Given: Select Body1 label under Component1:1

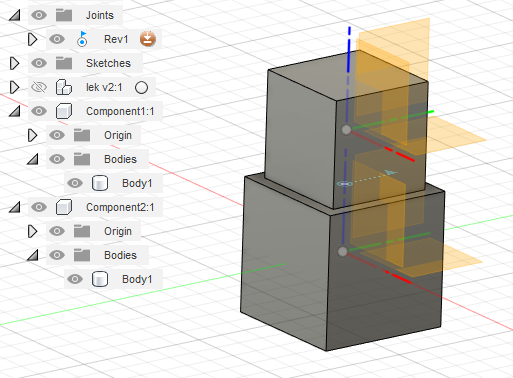Looking at the screenshot, I should tap(137, 183).
